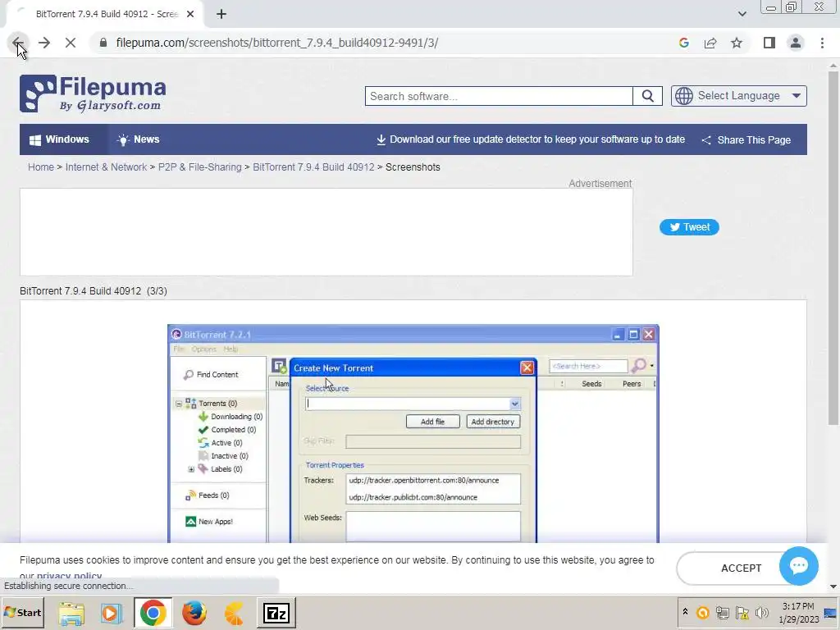
Task: Launch Firefox from the taskbar
Action: 194,613
